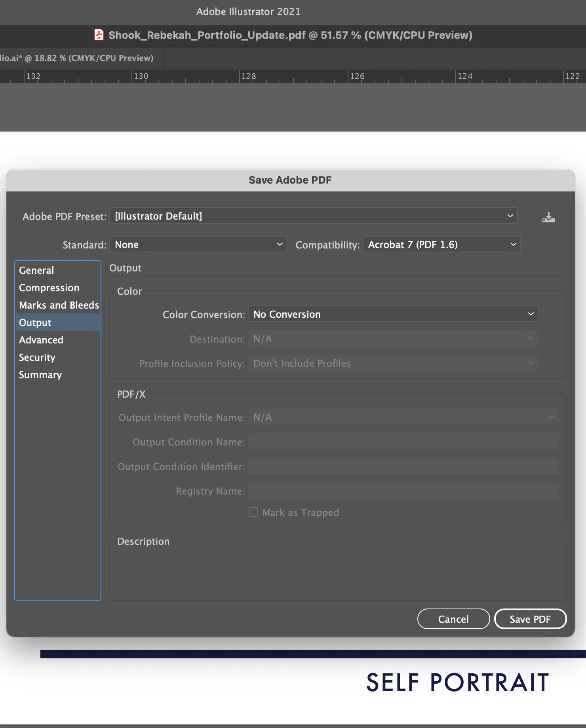This screenshot has width=586, height=728.
Task: Click the Registry Name field
Action: point(403,491)
